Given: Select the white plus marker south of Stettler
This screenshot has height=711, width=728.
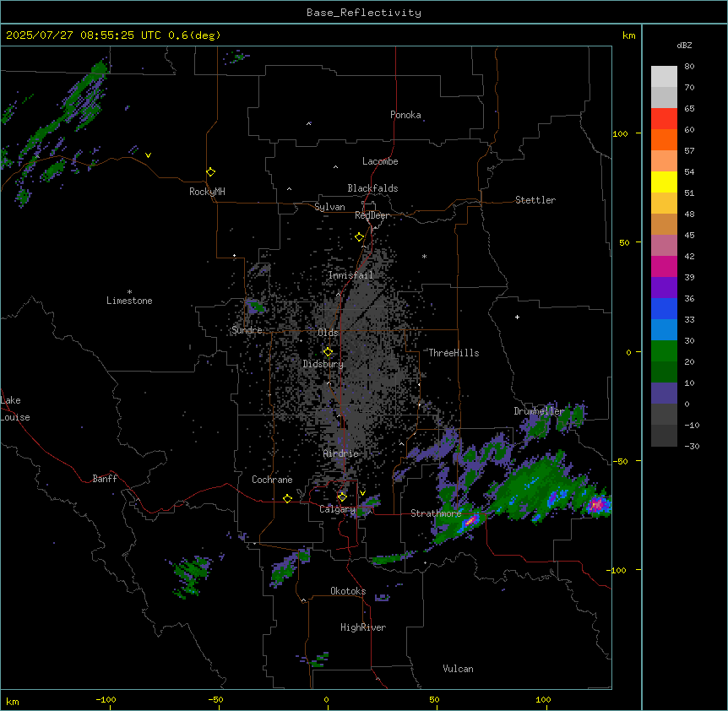Looking at the screenshot, I should (x=517, y=317).
